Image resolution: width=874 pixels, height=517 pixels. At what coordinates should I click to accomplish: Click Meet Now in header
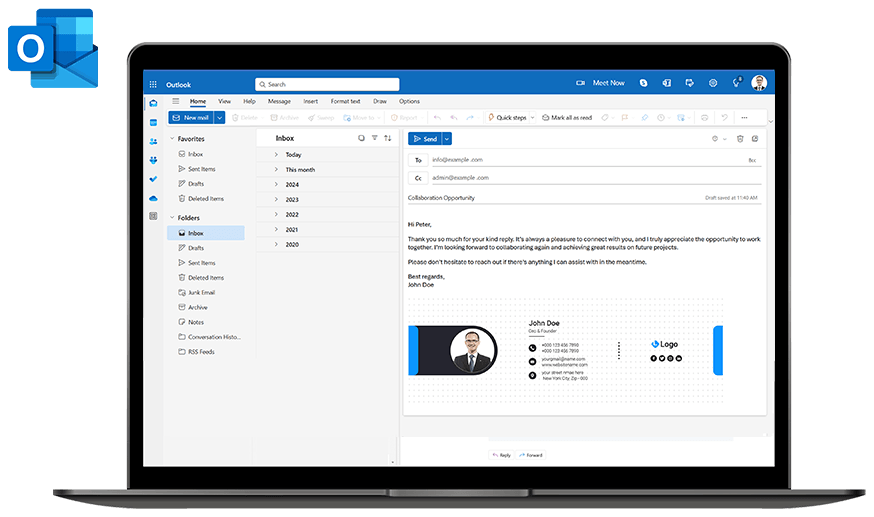[600, 83]
